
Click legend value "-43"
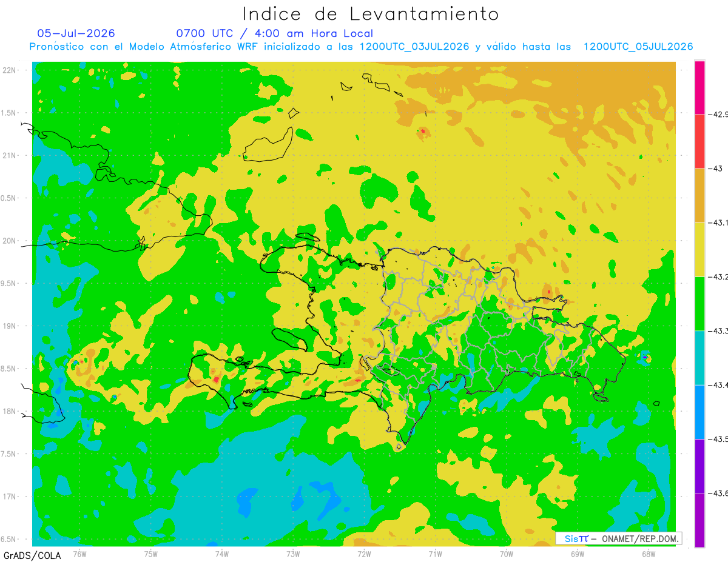coord(716,168)
